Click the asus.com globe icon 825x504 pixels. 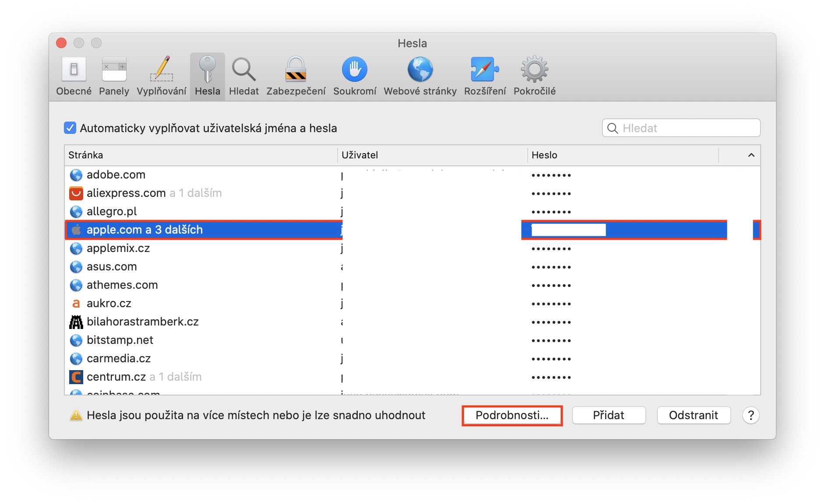click(x=76, y=267)
